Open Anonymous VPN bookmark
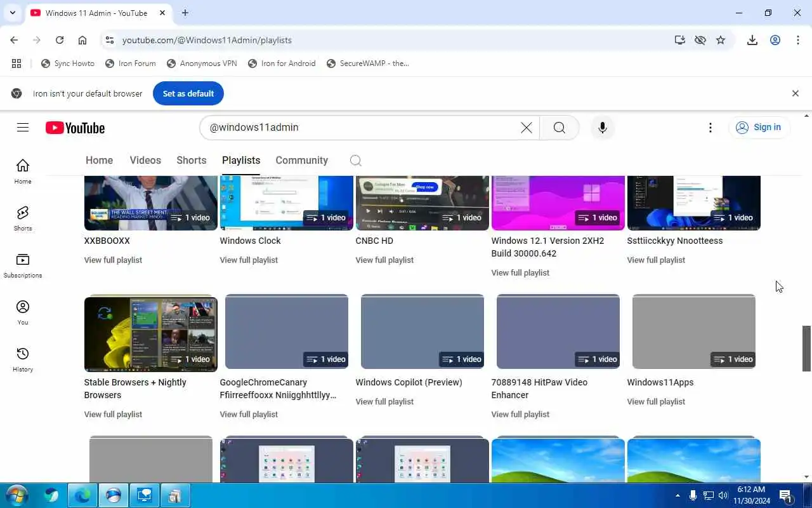The width and height of the screenshot is (812, 508). coord(202,63)
